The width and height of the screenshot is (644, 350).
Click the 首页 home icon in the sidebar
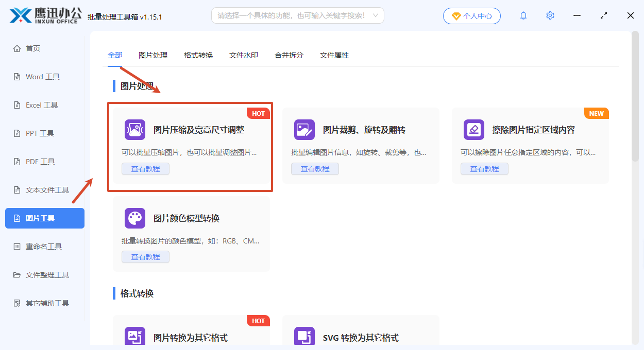[16, 48]
